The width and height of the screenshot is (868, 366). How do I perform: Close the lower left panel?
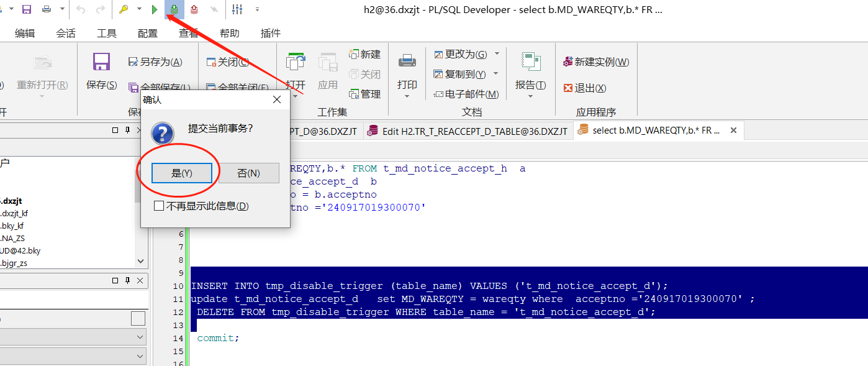[x=140, y=281]
